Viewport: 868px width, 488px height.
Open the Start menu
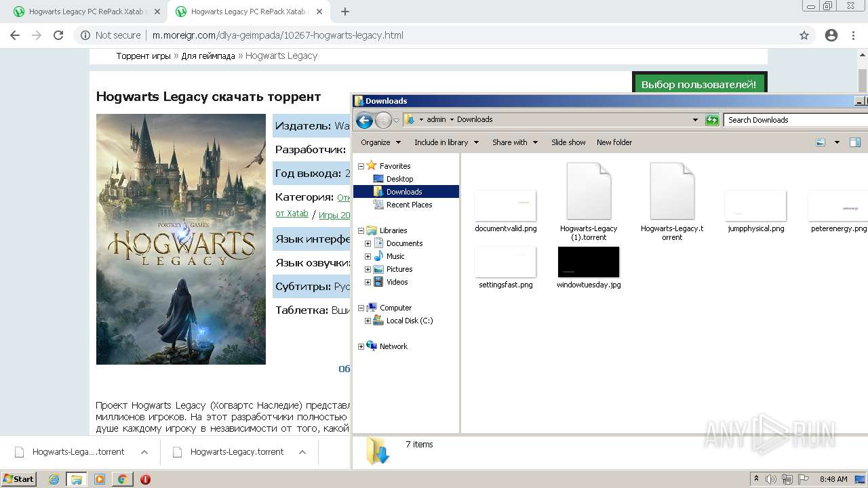click(18, 479)
